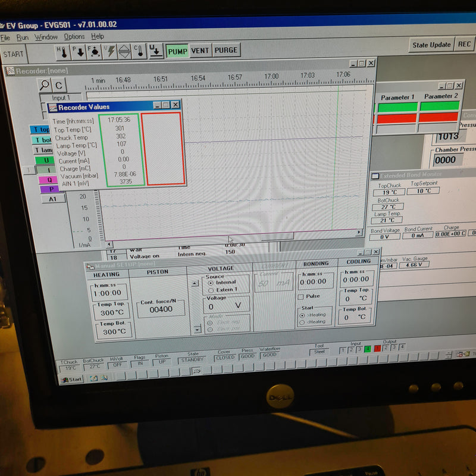This screenshot has width=476, height=476.
Task: Click the green Input 4 indicator
Action: click(368, 349)
